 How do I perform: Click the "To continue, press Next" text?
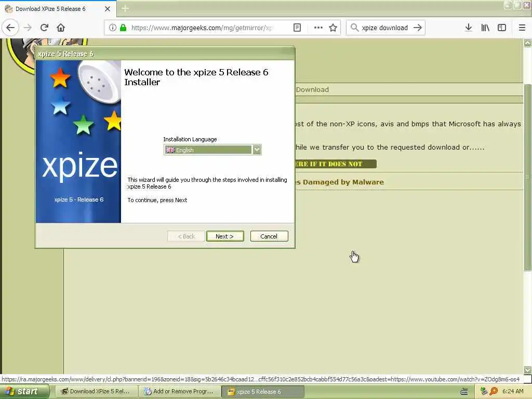point(157,200)
